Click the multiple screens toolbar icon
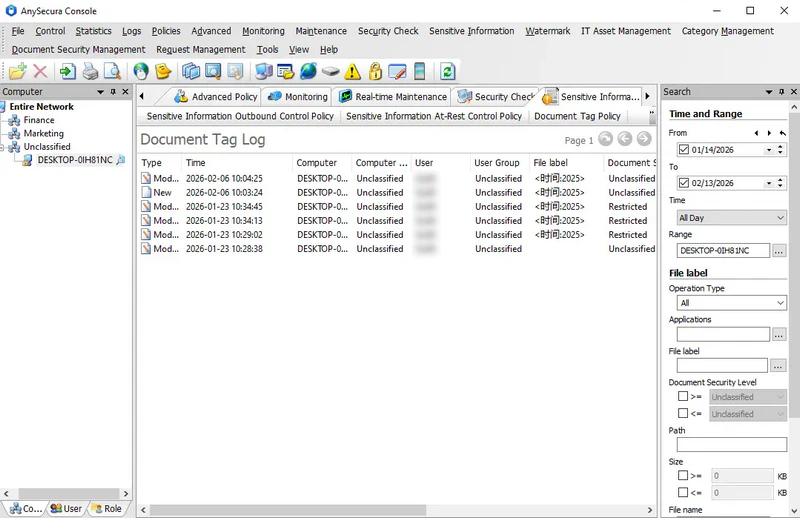The image size is (800, 518). [x=191, y=71]
